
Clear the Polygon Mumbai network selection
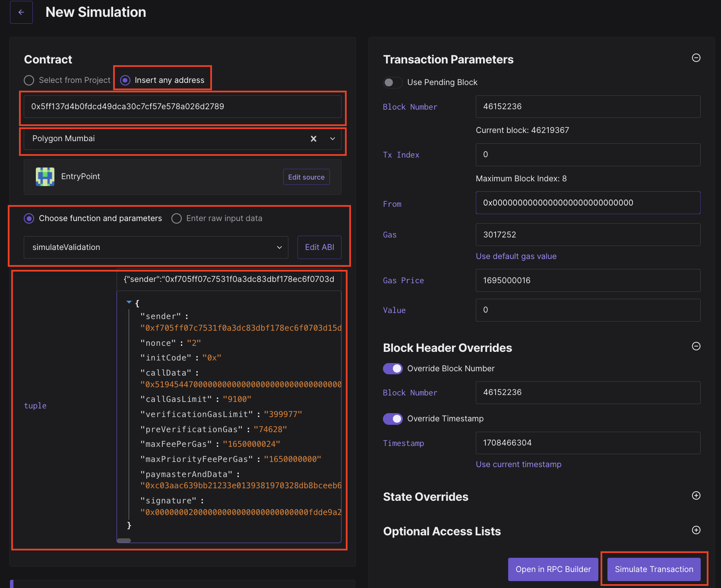coord(313,139)
